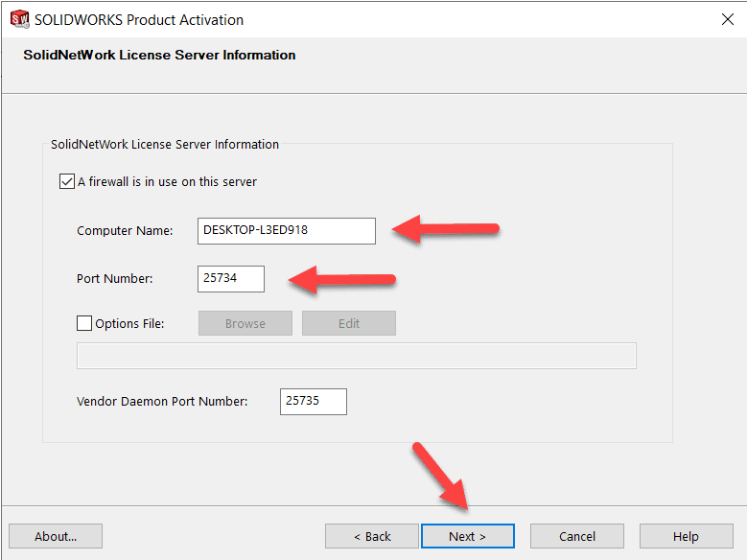The width and height of the screenshot is (747, 560).
Task: Click the "Computer Name:" label
Action: [x=125, y=231]
